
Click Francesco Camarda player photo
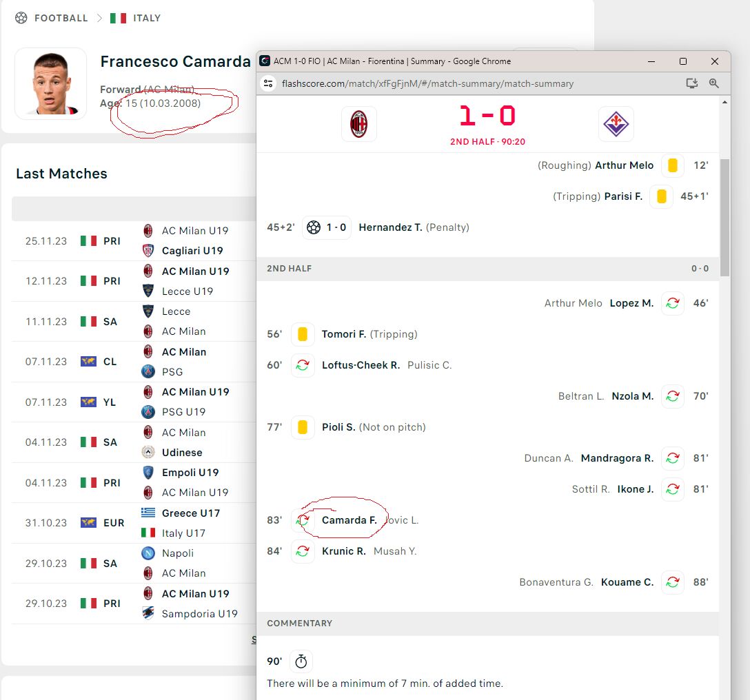coord(51,83)
